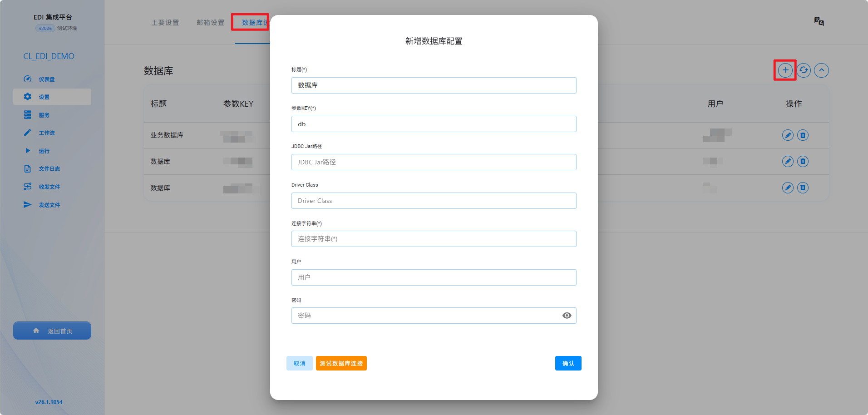This screenshot has width=868, height=415.
Task: Focus the 参数KEY input field
Action: click(x=434, y=124)
